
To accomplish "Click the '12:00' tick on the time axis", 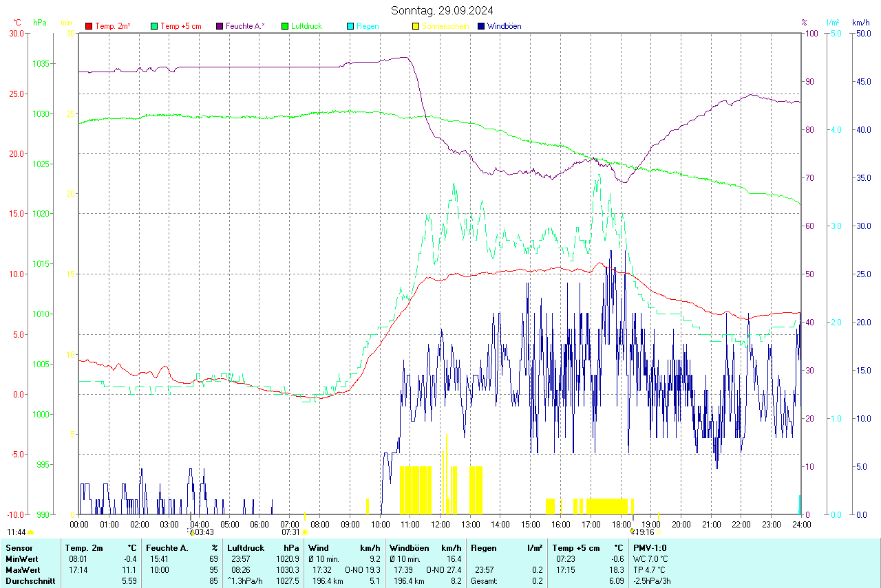I will click(x=440, y=524).
